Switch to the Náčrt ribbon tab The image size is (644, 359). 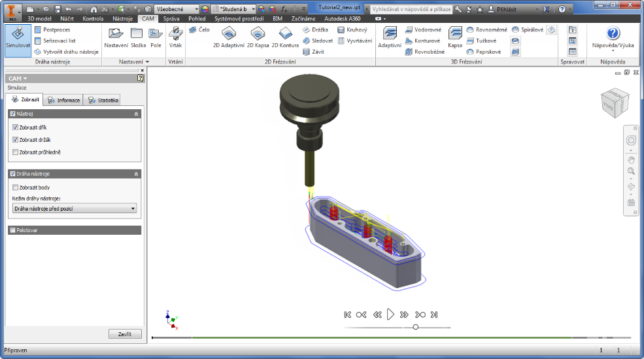pyautogui.click(x=67, y=18)
